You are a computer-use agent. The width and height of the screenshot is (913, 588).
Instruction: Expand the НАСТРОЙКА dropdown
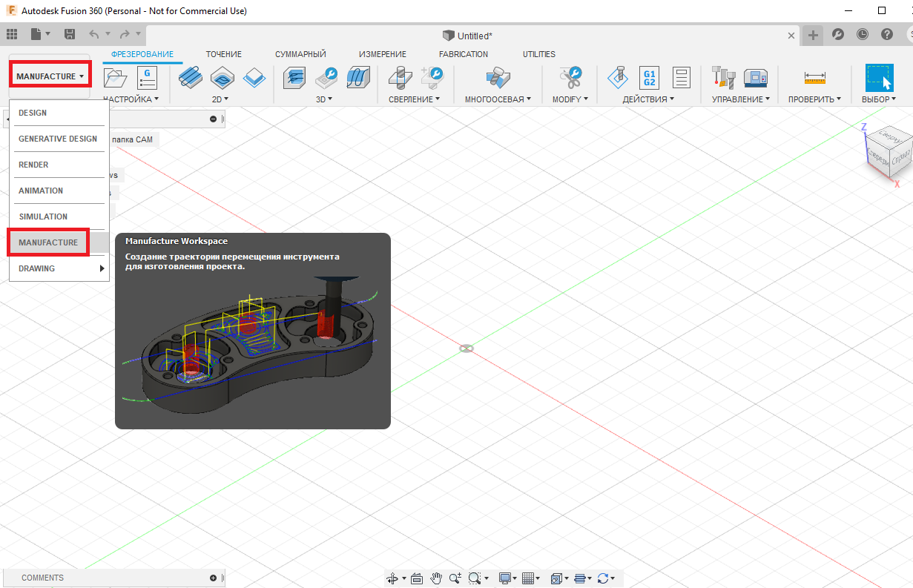pyautogui.click(x=131, y=99)
